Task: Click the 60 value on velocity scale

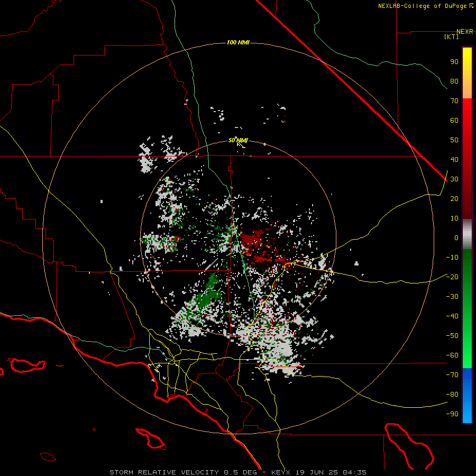Action: coord(454,120)
